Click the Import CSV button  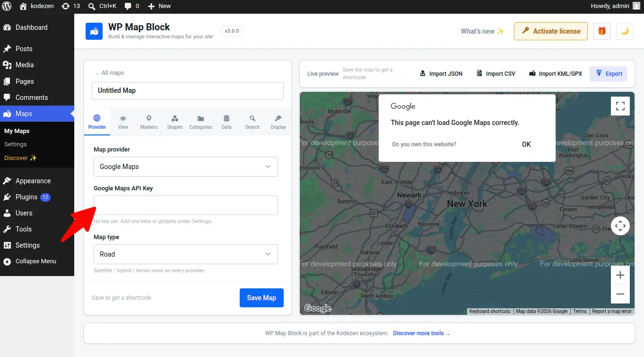[496, 74]
